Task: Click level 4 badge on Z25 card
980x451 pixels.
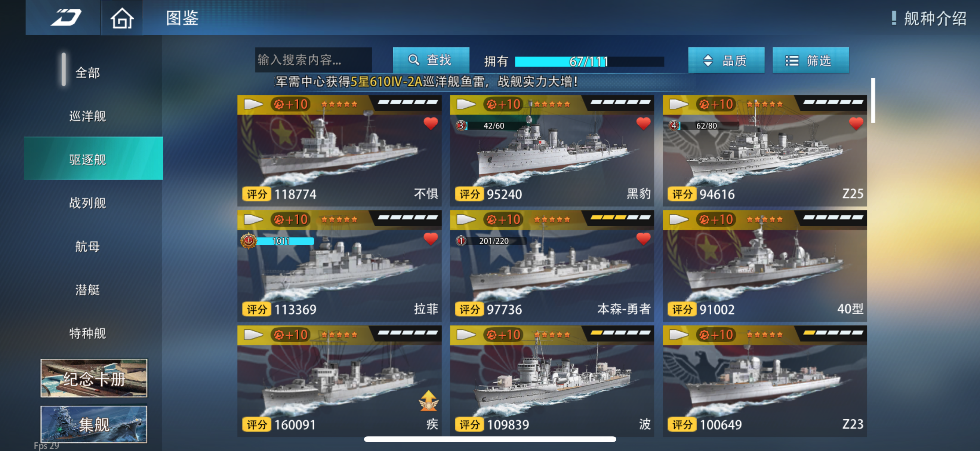Action: [x=674, y=126]
